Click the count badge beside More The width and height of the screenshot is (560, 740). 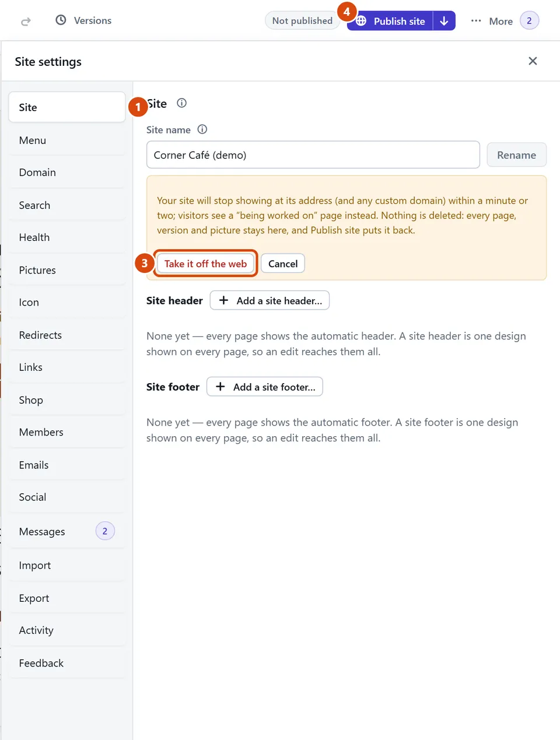coord(529,21)
